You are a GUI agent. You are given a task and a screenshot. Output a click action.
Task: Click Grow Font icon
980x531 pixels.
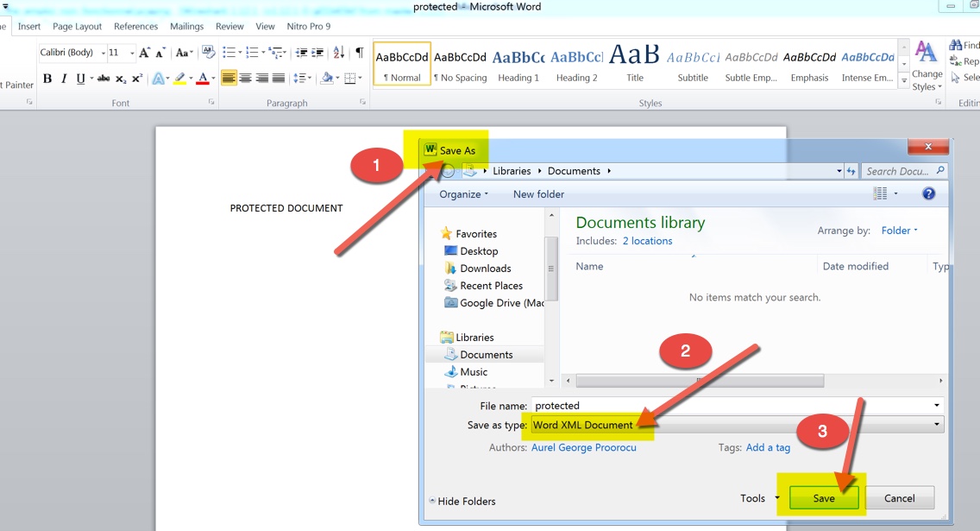[x=144, y=53]
